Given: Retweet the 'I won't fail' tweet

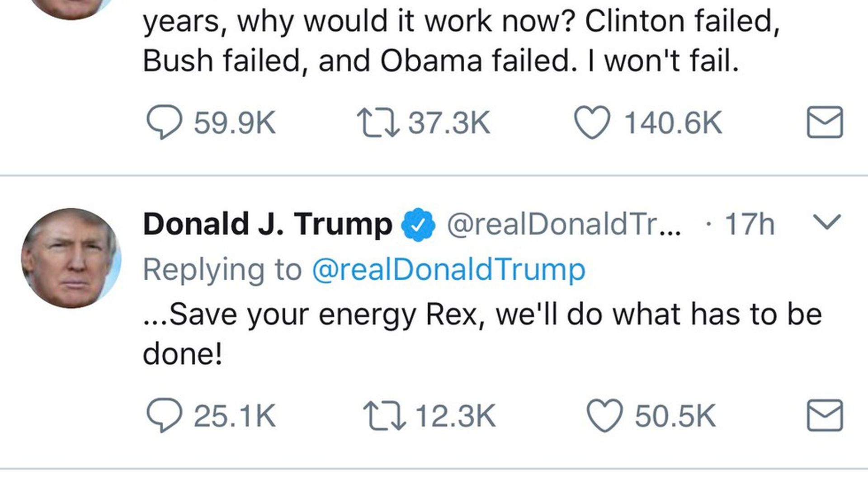Looking at the screenshot, I should [x=378, y=122].
